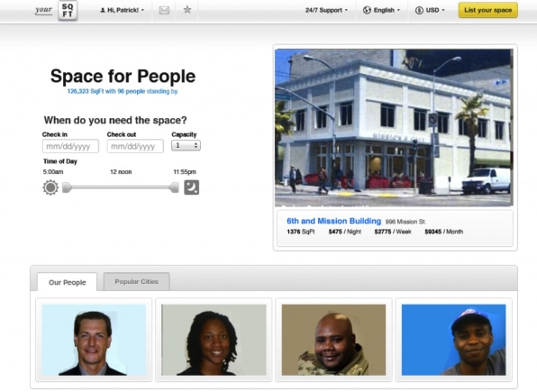The image size is (537, 392).
Task: Click the dollar icon next to USD
Action: point(419,10)
